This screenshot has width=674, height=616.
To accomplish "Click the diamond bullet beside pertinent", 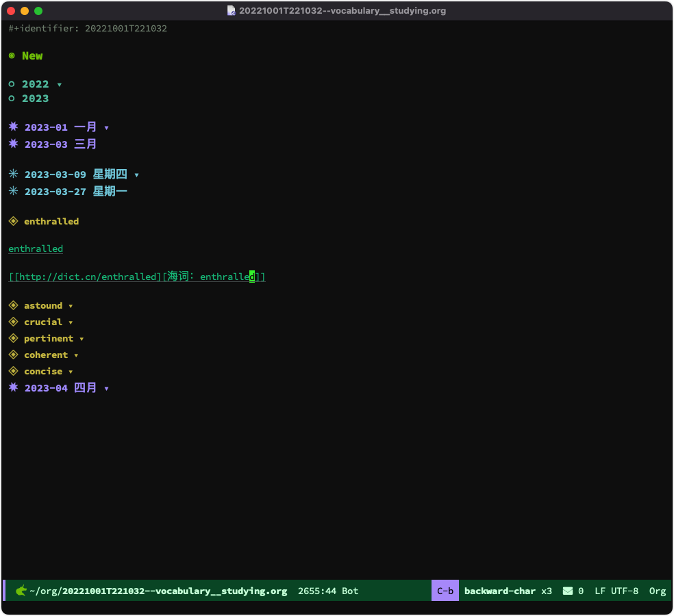I will tap(13, 339).
